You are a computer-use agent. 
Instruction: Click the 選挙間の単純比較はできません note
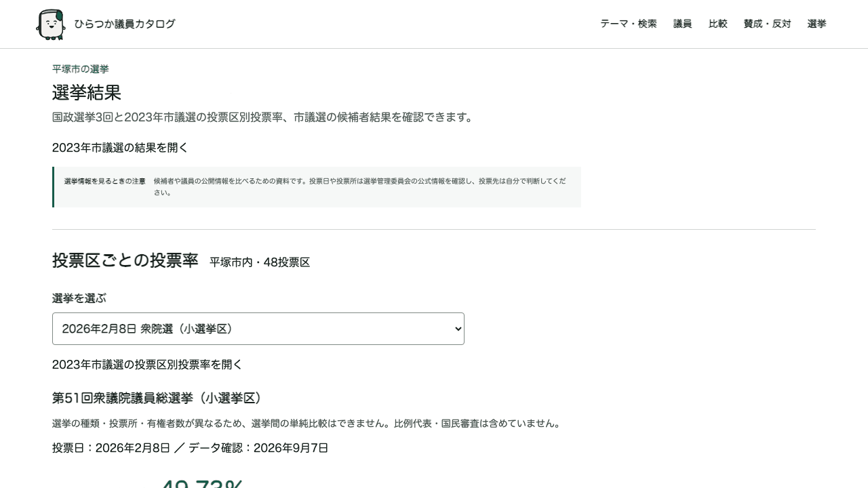[x=307, y=424]
